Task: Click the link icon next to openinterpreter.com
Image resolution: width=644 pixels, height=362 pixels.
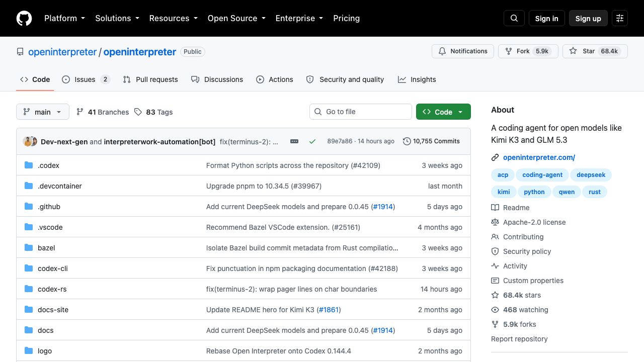Action: pyautogui.click(x=495, y=157)
